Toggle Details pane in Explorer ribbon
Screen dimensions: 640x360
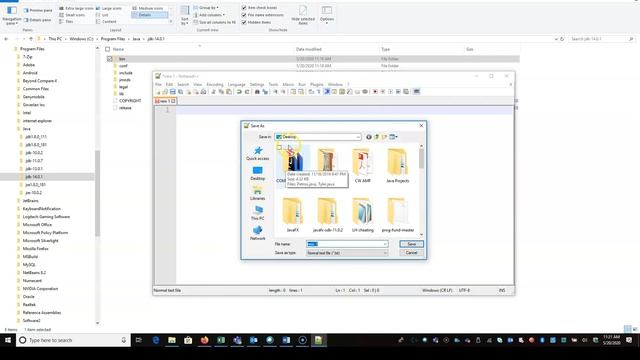(x=37, y=20)
